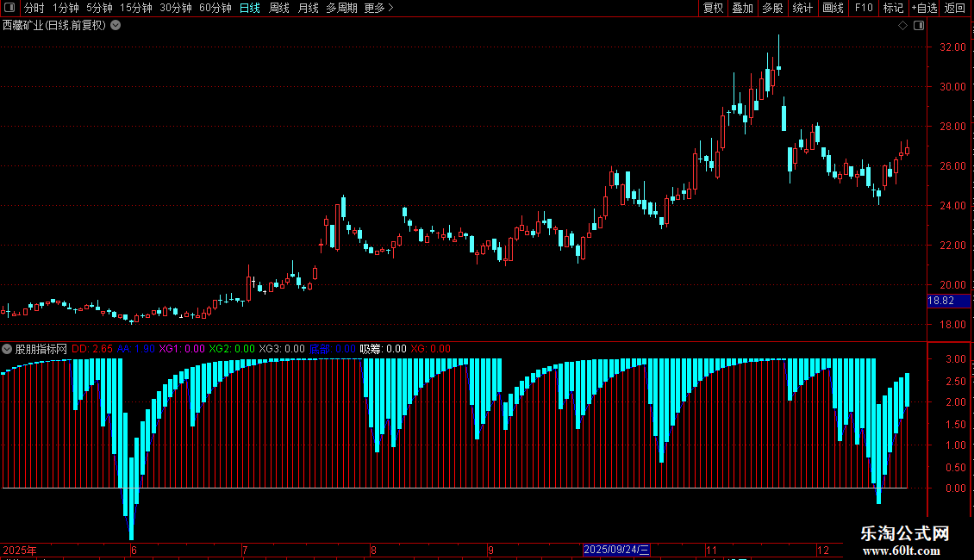
Task: Click the 股朋指标网 indicator name
Action: [x=41, y=349]
